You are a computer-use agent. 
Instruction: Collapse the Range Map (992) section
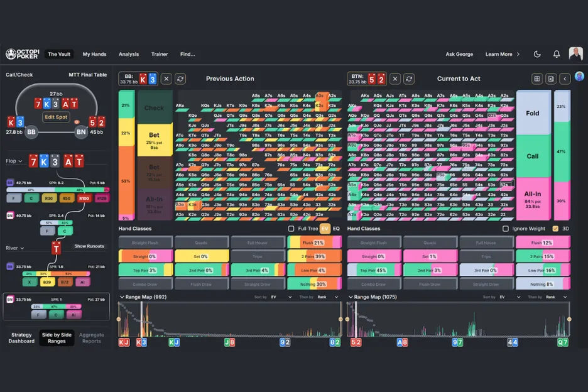[x=122, y=297]
